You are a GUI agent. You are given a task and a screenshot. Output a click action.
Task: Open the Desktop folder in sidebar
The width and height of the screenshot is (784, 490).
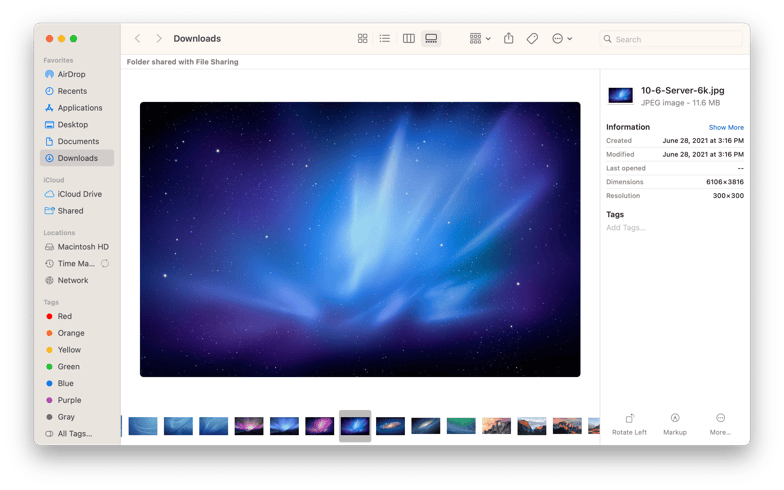76,124
